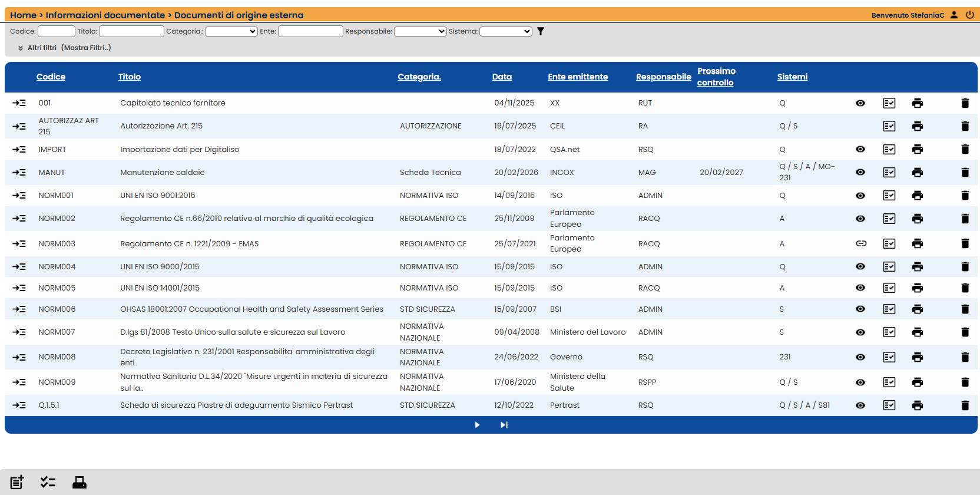The height and width of the screenshot is (495, 980).
Task: Open the checklist icon in the bottom toolbar
Action: pos(48,482)
